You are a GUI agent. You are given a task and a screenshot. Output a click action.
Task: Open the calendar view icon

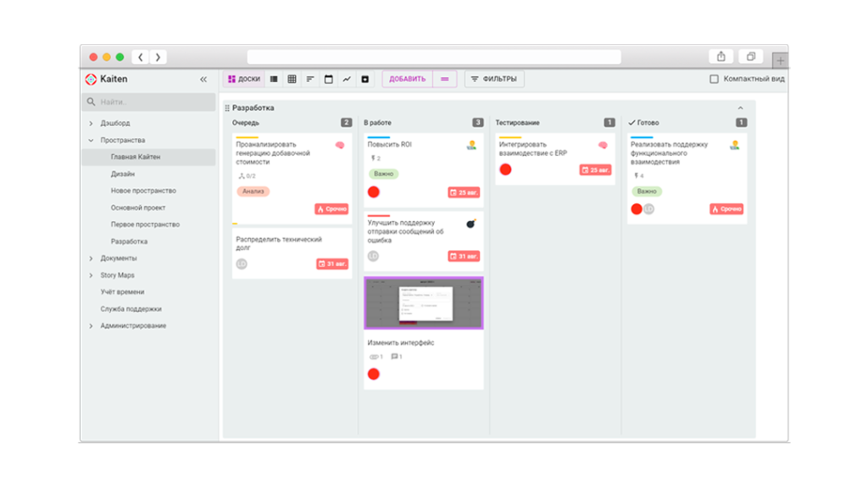click(329, 80)
